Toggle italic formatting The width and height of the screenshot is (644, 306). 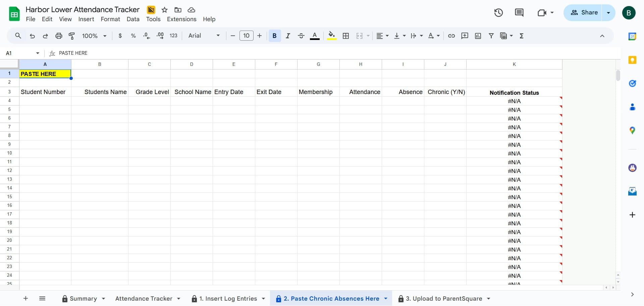tap(288, 36)
